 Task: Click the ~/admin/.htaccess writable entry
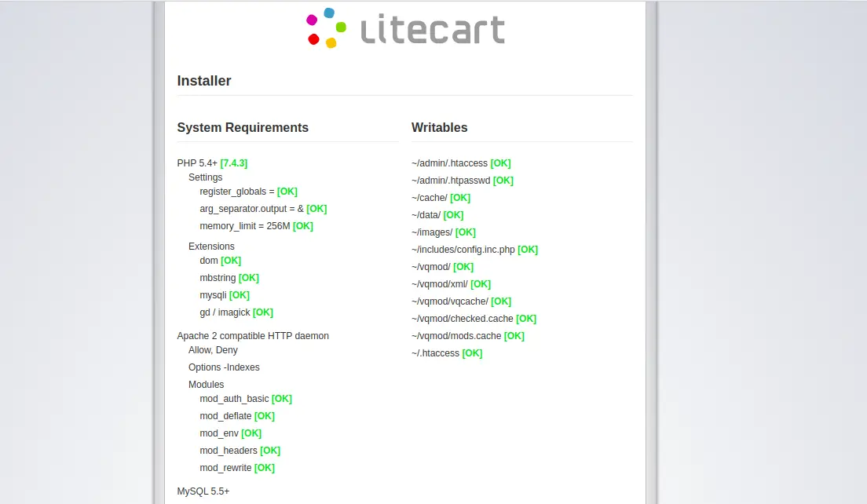pyautogui.click(x=461, y=163)
